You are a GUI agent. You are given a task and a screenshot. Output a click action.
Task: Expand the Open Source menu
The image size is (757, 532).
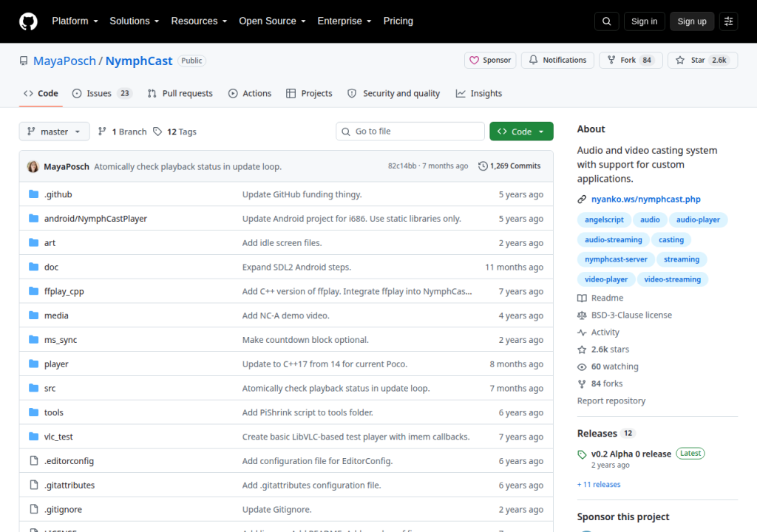[x=272, y=21]
